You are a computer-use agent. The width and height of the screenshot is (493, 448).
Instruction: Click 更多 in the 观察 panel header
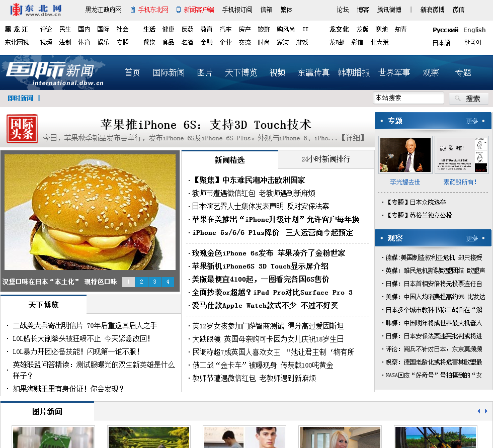pyautogui.click(x=472, y=238)
